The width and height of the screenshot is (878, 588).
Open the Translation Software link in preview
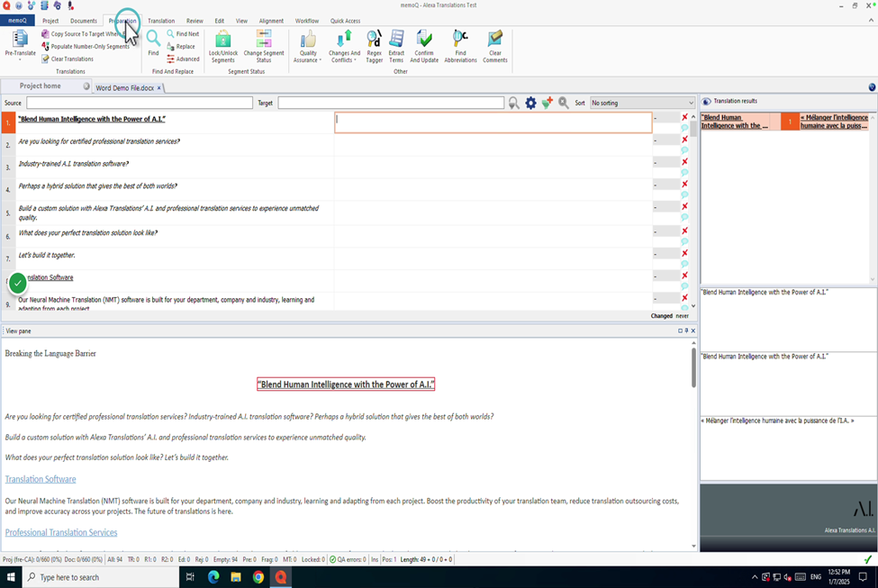(x=41, y=479)
